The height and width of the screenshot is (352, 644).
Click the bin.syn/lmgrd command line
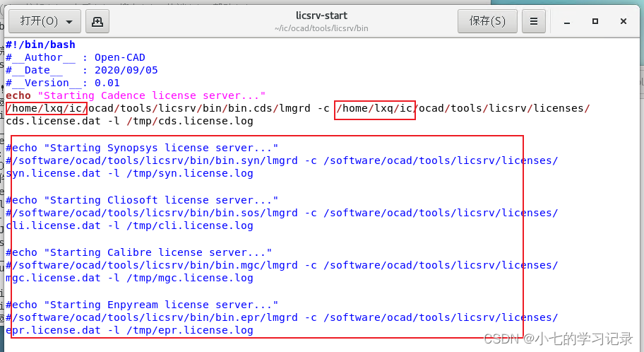point(282,160)
